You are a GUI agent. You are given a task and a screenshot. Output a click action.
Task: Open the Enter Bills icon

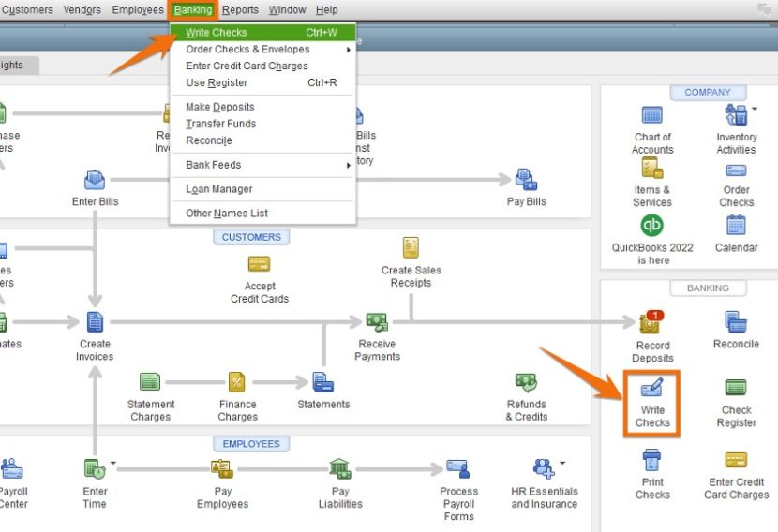pyautogui.click(x=95, y=180)
